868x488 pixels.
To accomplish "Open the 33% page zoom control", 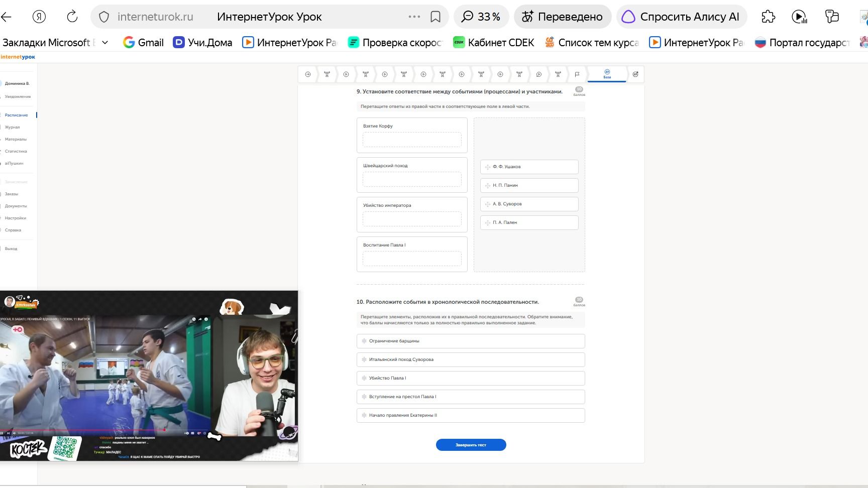I will [481, 17].
